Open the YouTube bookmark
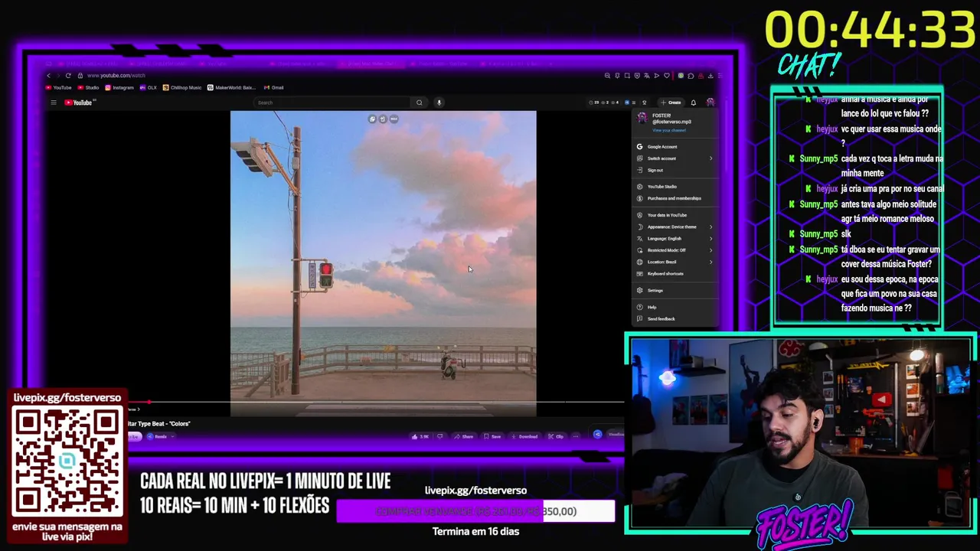The image size is (980, 551). (x=59, y=88)
